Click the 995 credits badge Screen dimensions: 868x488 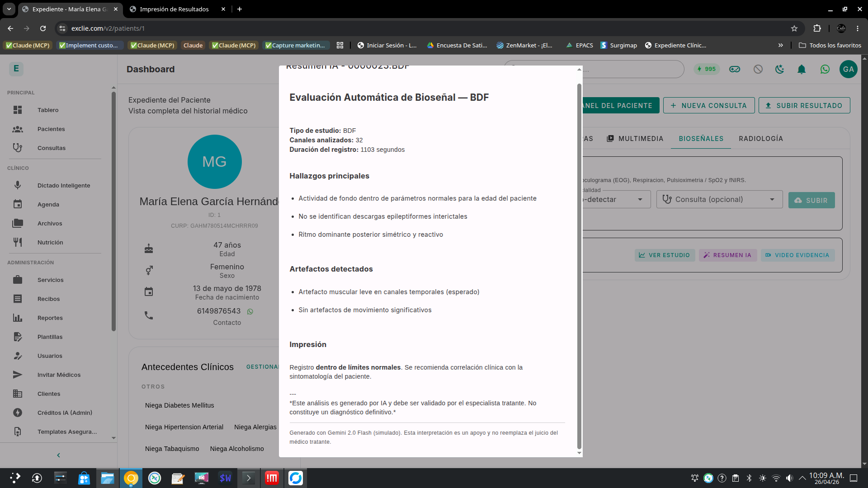pos(706,69)
